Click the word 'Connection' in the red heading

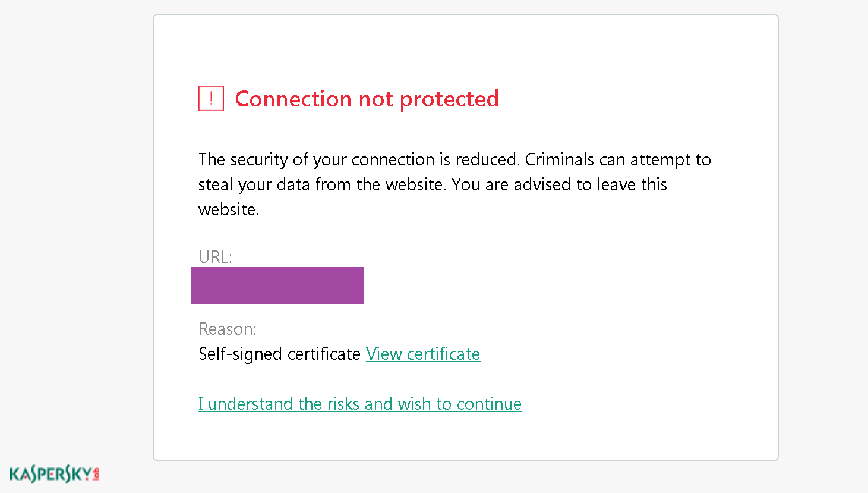tap(293, 99)
